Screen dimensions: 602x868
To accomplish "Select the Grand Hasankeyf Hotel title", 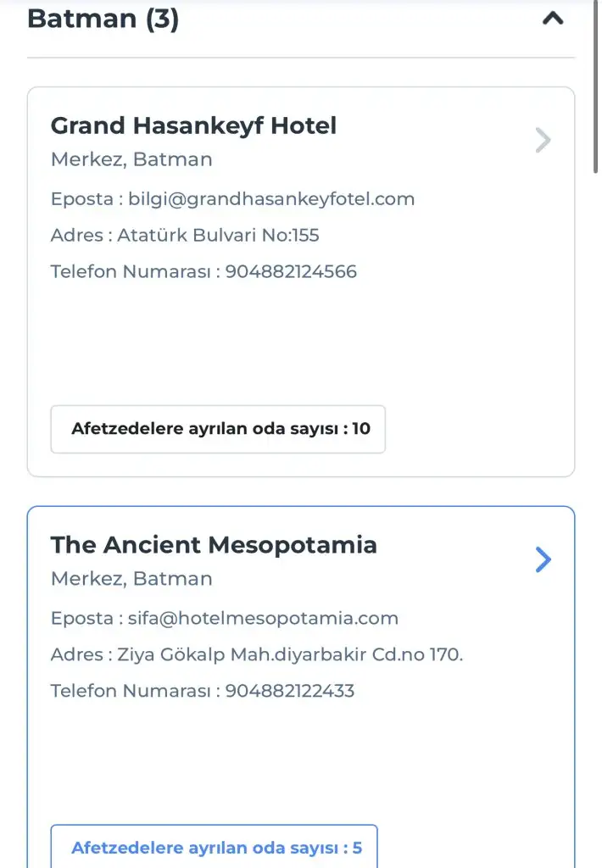I will [x=193, y=125].
